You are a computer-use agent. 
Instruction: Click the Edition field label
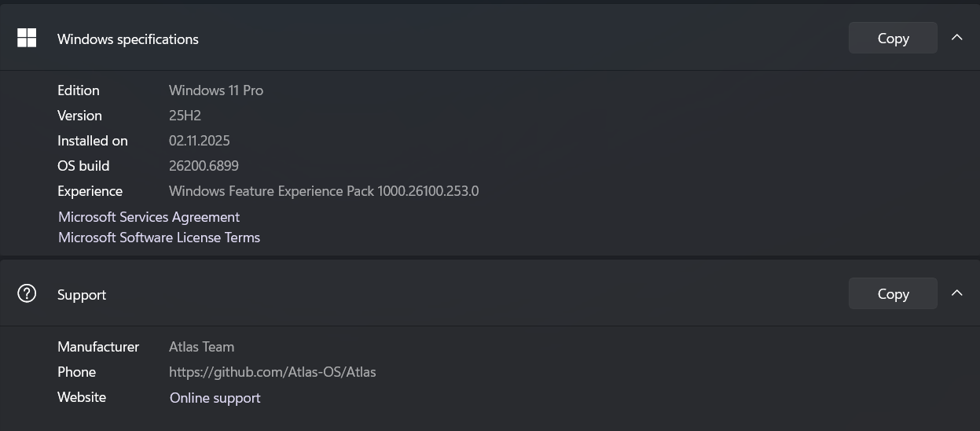click(x=79, y=90)
